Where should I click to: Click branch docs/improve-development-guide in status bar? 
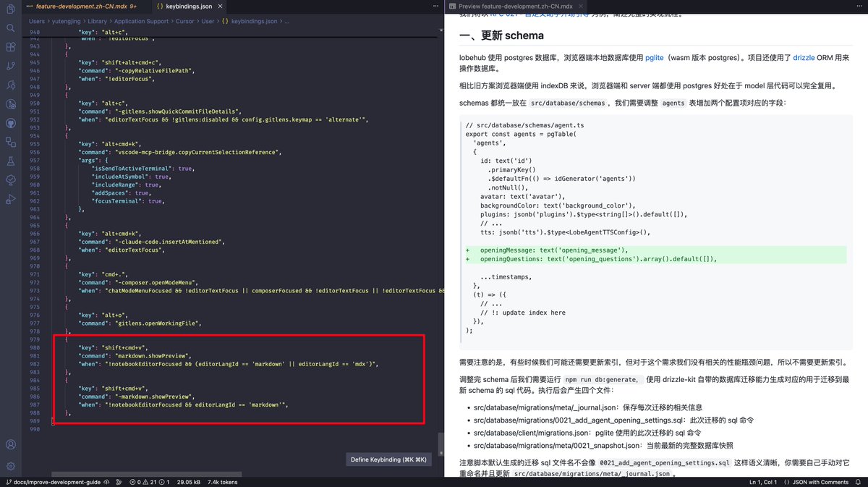(x=54, y=481)
